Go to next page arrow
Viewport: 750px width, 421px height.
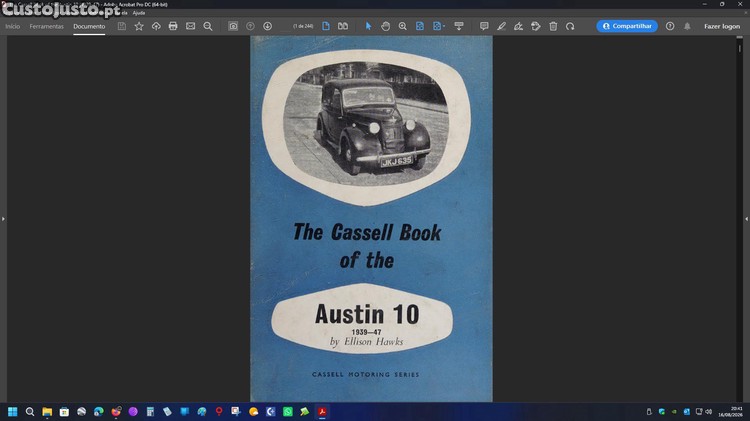pos(267,26)
